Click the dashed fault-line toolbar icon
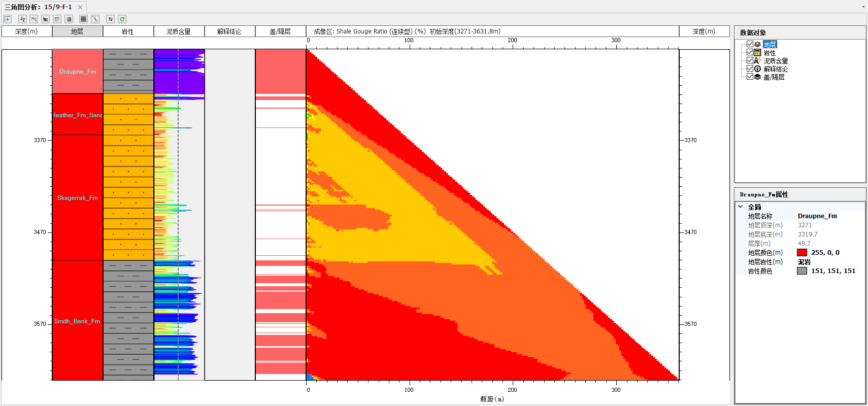Image resolution: width=868 pixels, height=406 pixels. tap(95, 19)
